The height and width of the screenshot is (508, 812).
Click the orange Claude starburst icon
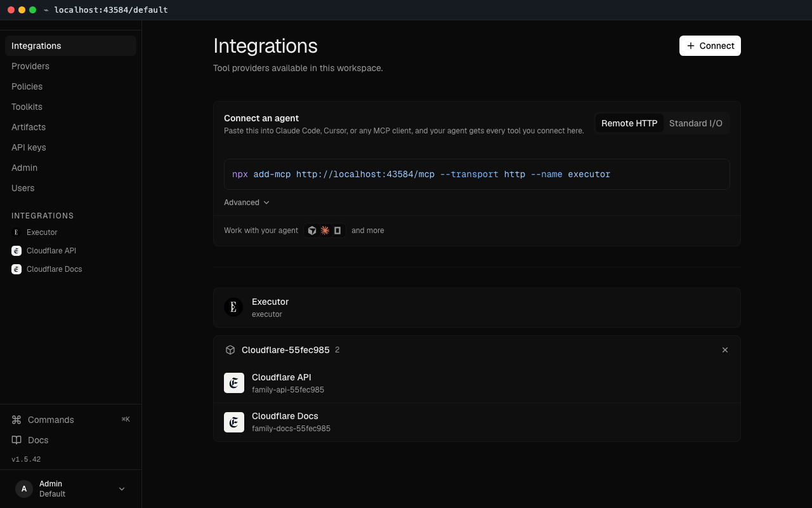[x=325, y=231]
